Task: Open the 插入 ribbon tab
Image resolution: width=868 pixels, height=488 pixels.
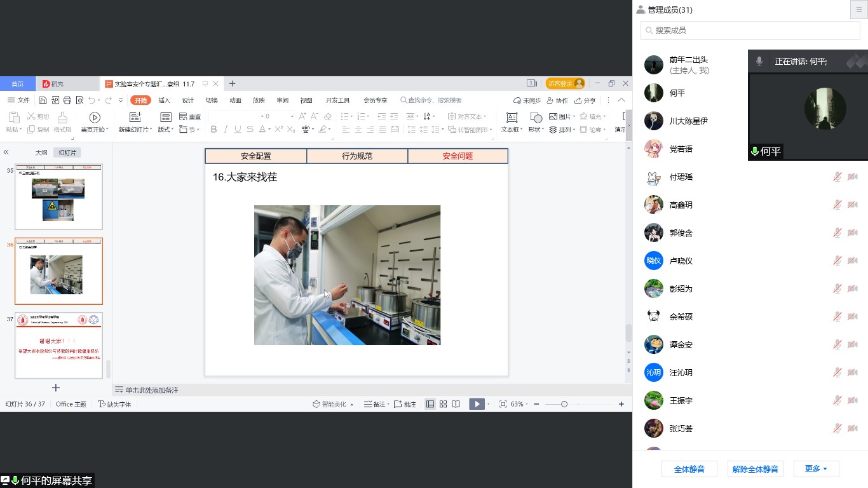Action: pyautogui.click(x=164, y=100)
